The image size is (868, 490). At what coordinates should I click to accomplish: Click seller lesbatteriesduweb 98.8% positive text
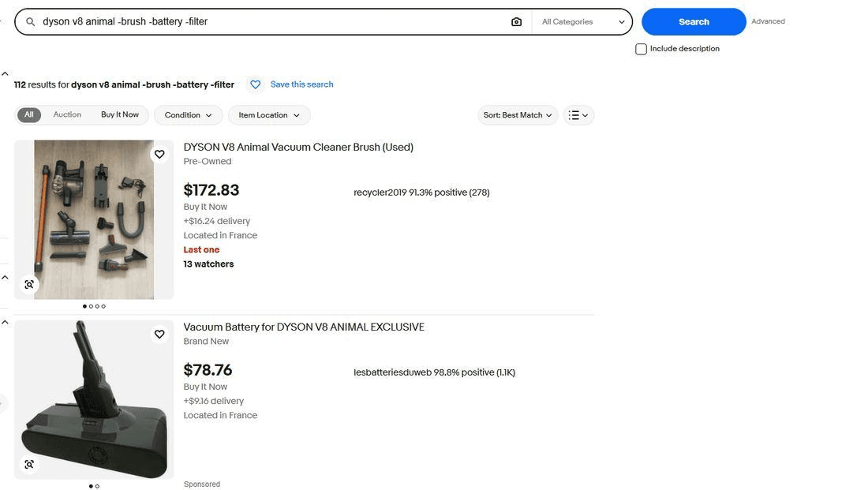[x=434, y=372]
